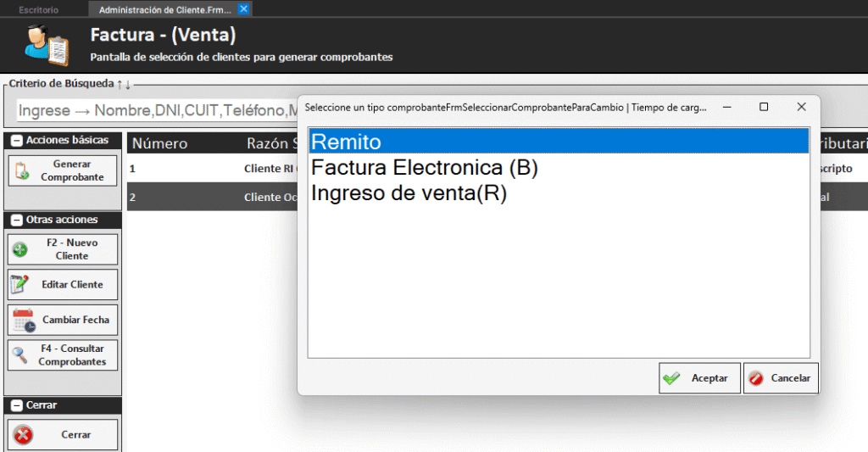Sort by the Número column header

pyautogui.click(x=160, y=143)
